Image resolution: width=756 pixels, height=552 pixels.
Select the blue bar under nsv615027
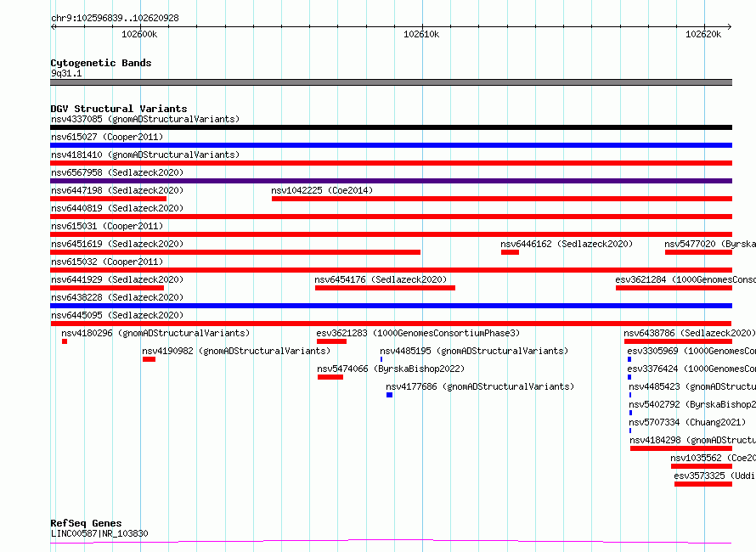click(x=391, y=145)
